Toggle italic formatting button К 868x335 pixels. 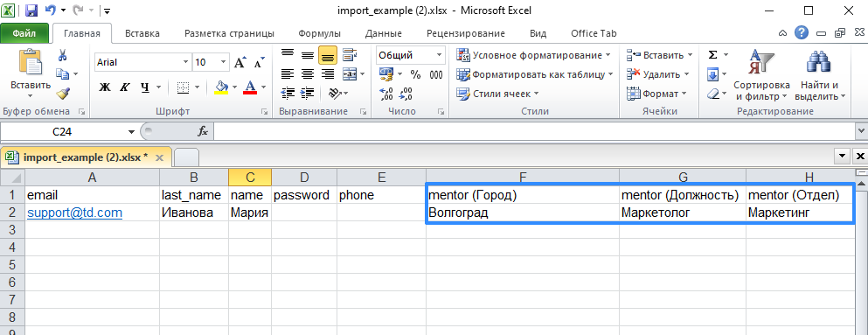tap(124, 87)
